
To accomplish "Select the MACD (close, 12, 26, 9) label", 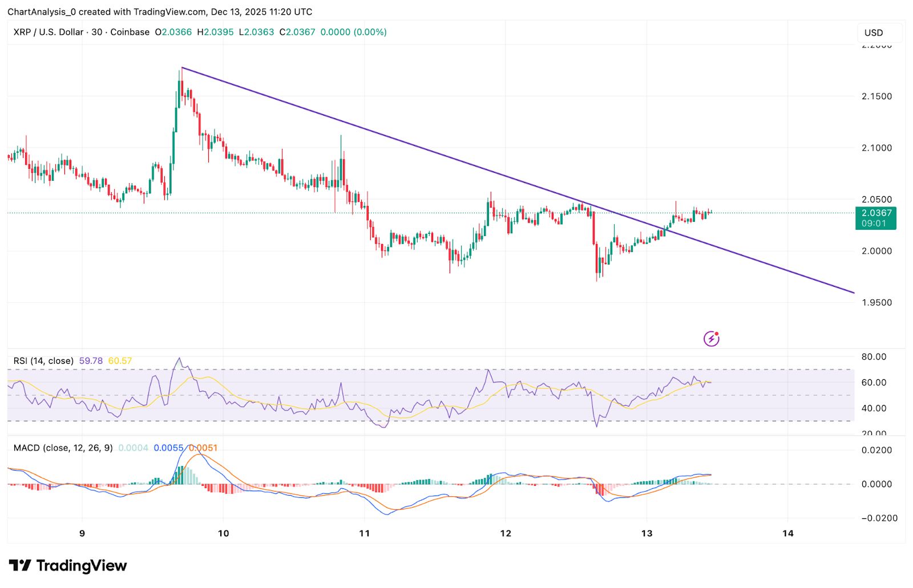I will coord(63,448).
